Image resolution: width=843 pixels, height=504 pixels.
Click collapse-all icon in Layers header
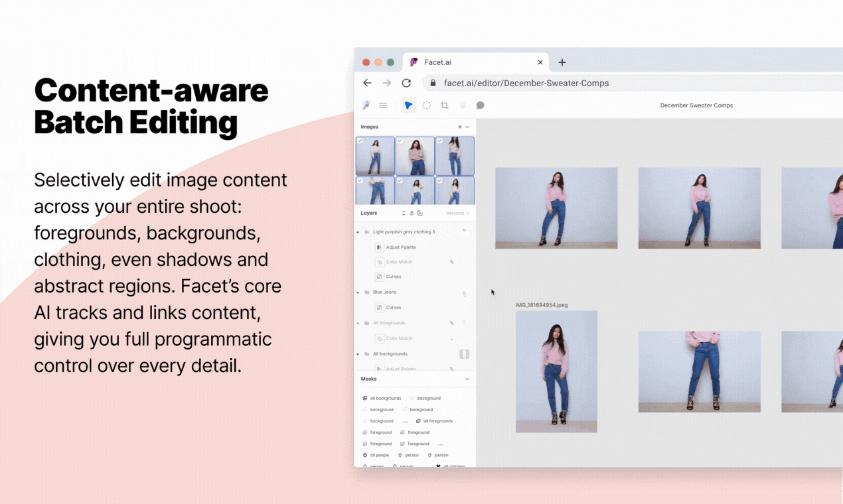pos(404,214)
